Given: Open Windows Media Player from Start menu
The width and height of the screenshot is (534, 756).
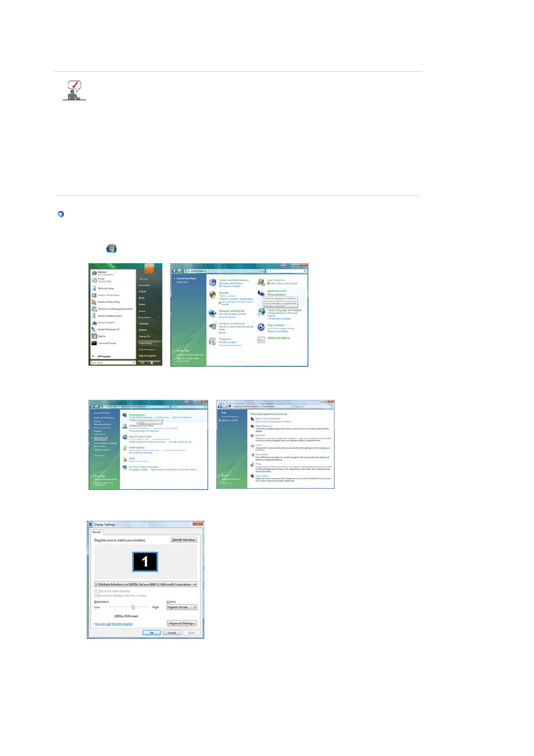Looking at the screenshot, I should pyautogui.click(x=106, y=295).
